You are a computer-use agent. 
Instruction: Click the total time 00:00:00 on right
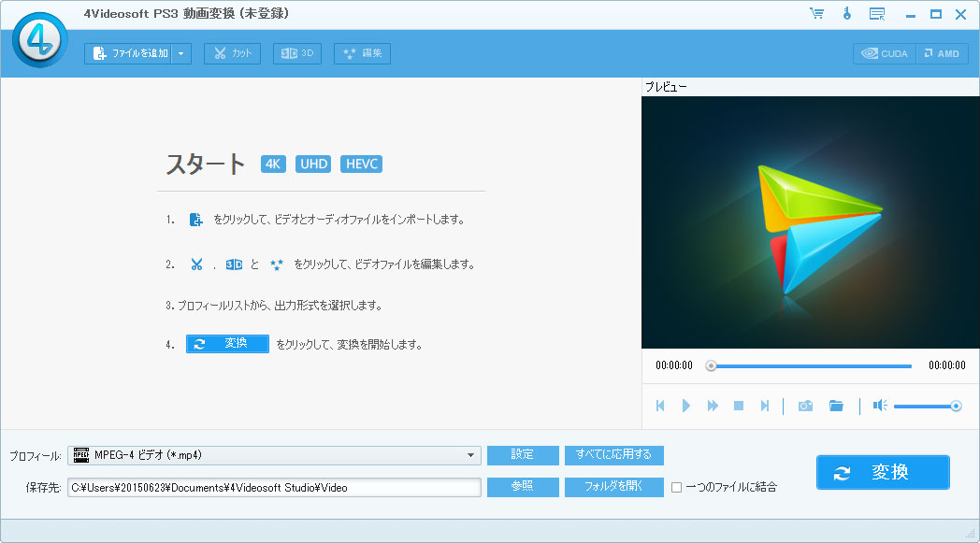[x=947, y=365]
